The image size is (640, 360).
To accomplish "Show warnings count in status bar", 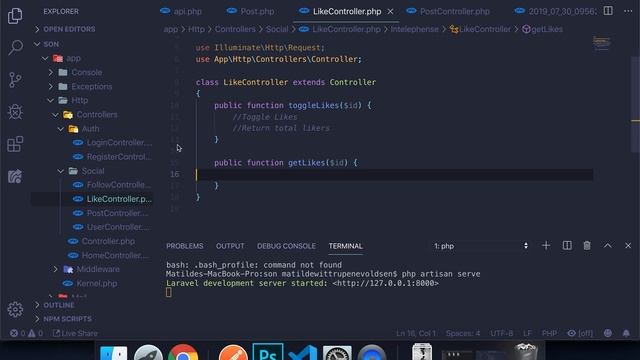I will [x=35, y=333].
